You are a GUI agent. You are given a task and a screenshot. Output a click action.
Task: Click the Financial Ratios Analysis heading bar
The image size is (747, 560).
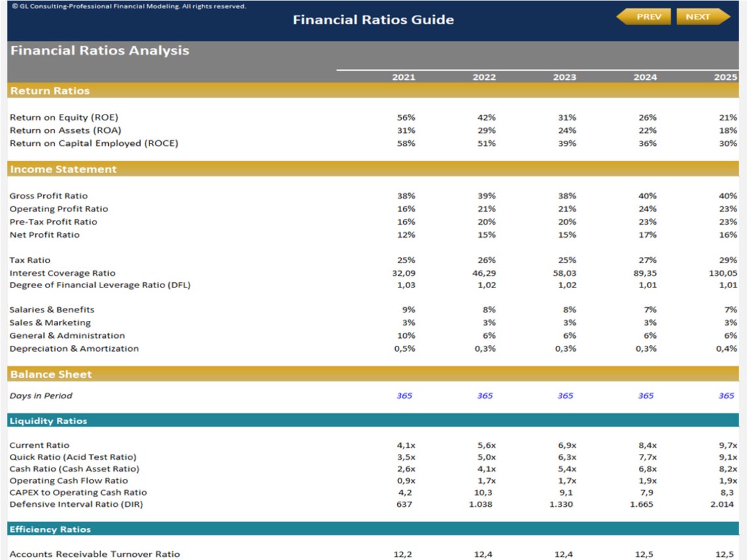click(98, 50)
